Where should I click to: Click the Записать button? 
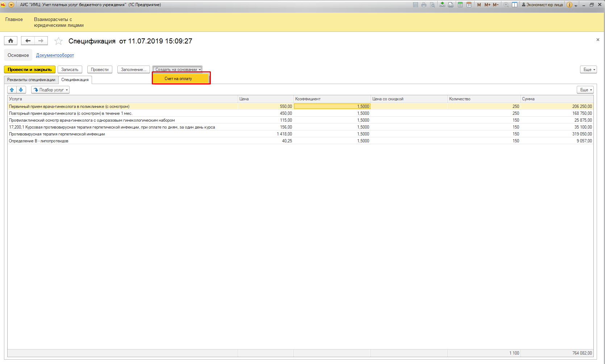tap(70, 70)
